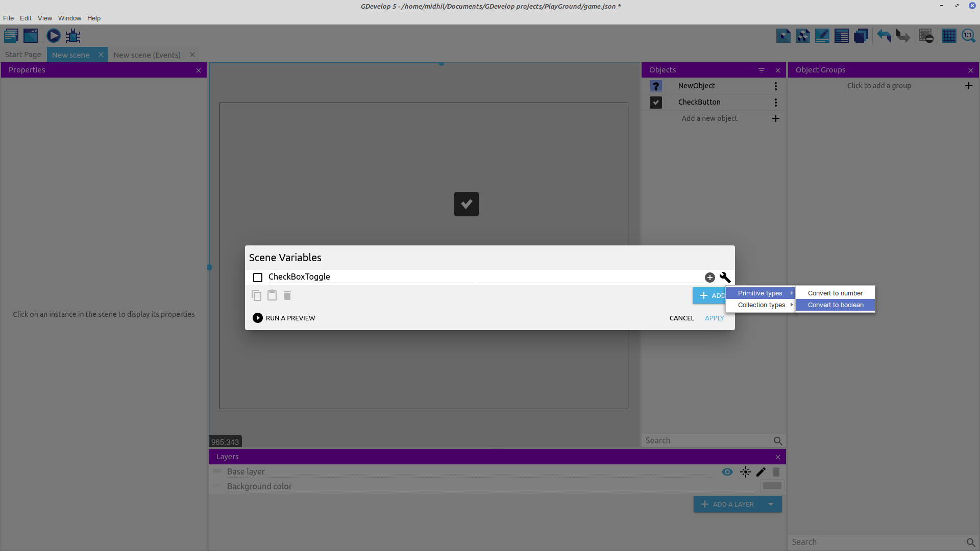The width and height of the screenshot is (980, 551).
Task: Open the debugger toolbar icon
Action: point(73,36)
